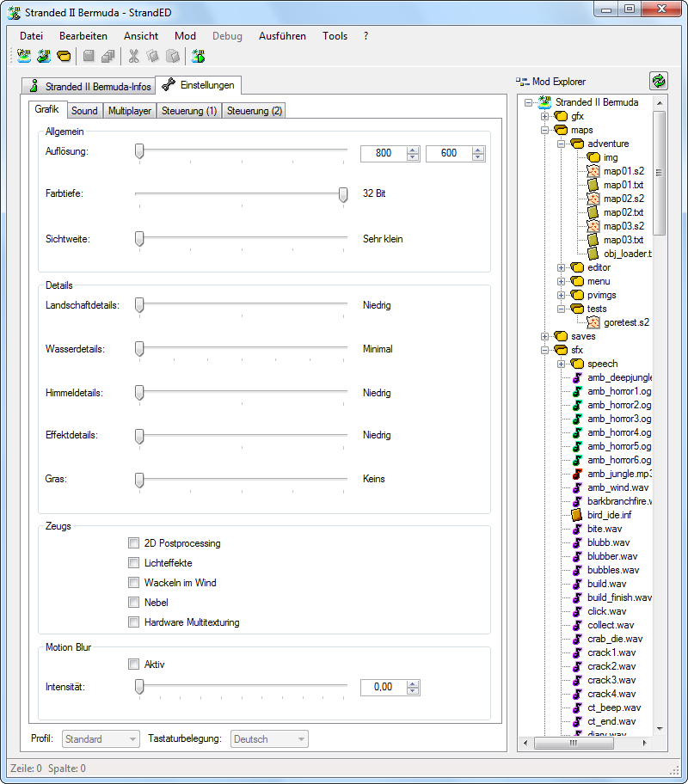Open the Datei menu
Screen dimensions: 688x784
(31, 36)
